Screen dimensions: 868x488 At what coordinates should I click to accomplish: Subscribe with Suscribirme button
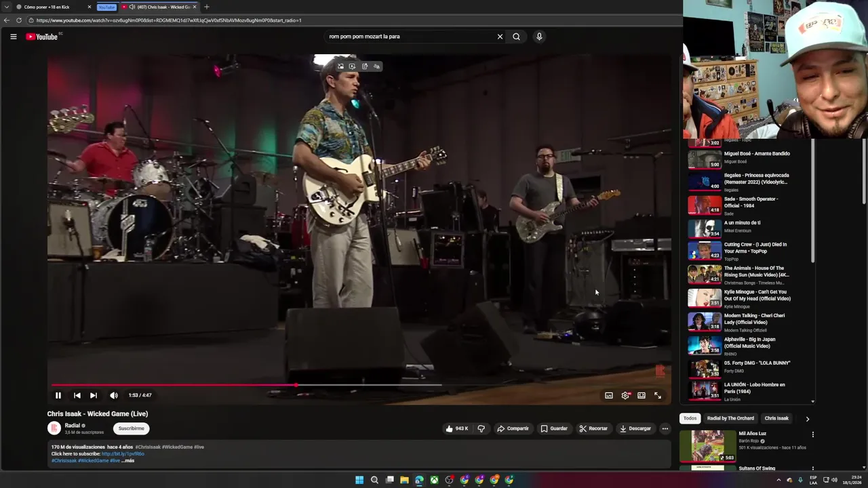coord(132,428)
